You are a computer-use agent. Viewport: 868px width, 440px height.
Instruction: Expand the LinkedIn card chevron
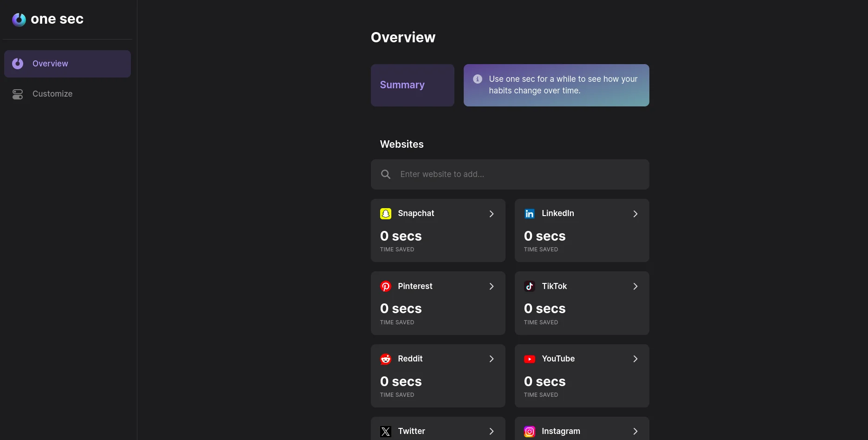click(x=635, y=214)
